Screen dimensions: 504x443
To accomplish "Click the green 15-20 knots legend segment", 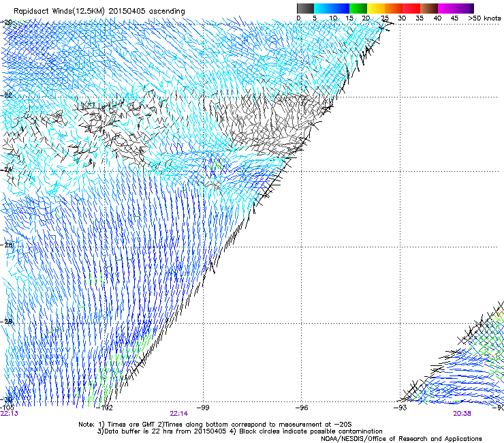I will tap(358, 8).
